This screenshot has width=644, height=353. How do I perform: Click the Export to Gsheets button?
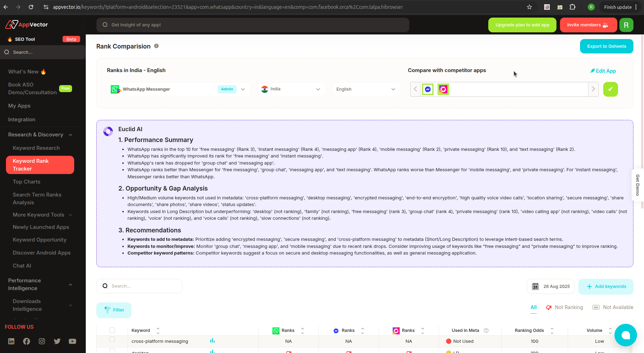606,46
